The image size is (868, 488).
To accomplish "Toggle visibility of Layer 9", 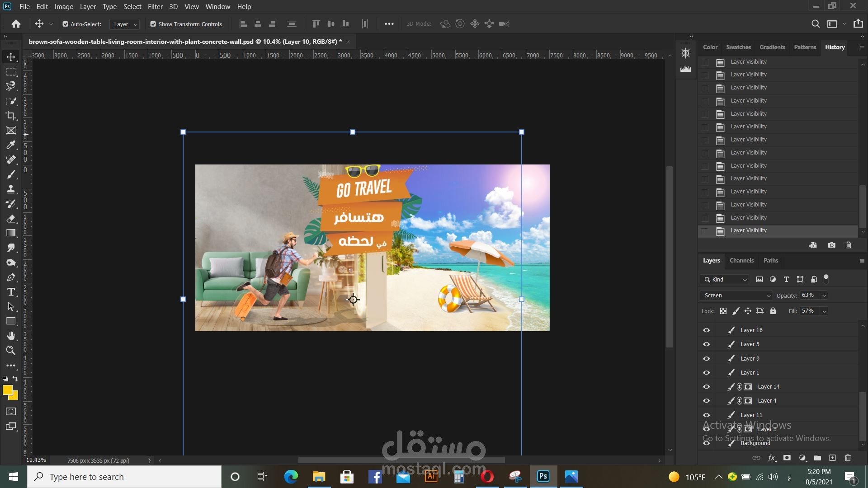I will [706, 359].
